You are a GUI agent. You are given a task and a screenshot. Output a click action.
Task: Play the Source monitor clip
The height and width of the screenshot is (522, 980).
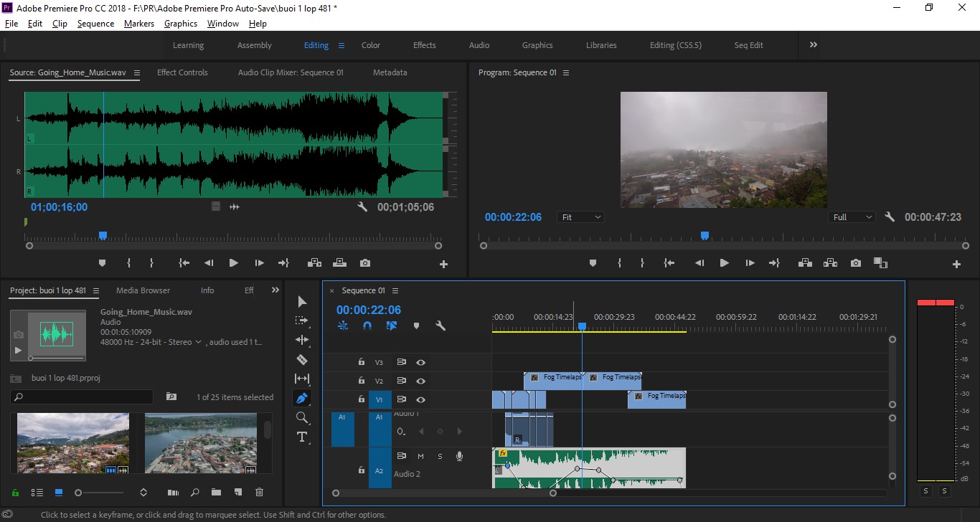point(233,263)
